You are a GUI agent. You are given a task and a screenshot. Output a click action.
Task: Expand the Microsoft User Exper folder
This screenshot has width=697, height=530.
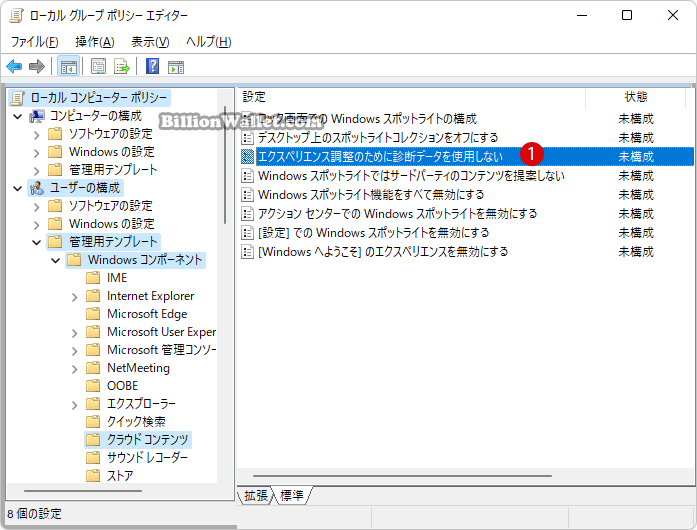pos(74,333)
